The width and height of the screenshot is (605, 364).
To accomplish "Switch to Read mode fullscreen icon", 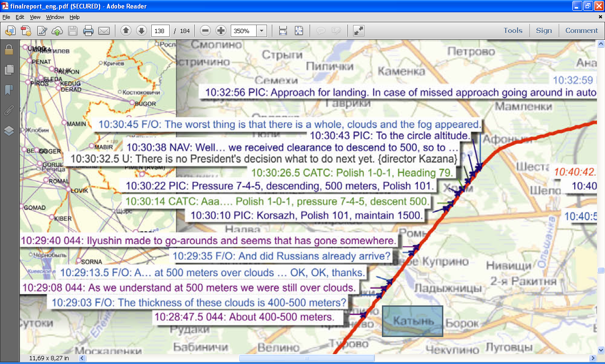I will coord(359,31).
